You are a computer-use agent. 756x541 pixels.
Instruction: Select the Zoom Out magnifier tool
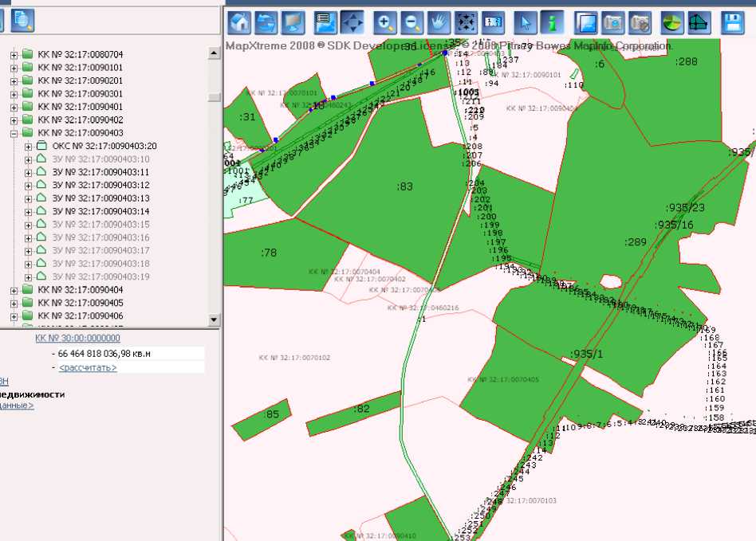point(411,22)
